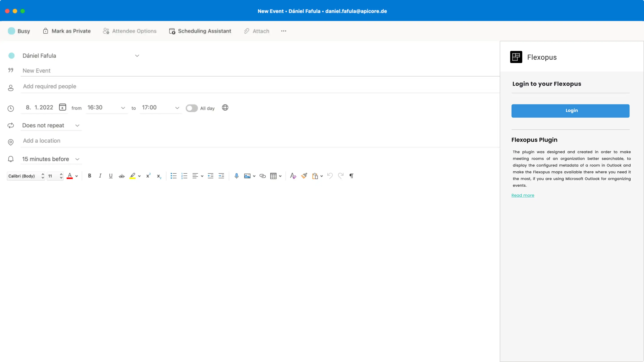The width and height of the screenshot is (644, 362).
Task: Insert an image into the event body
Action: 248,176
